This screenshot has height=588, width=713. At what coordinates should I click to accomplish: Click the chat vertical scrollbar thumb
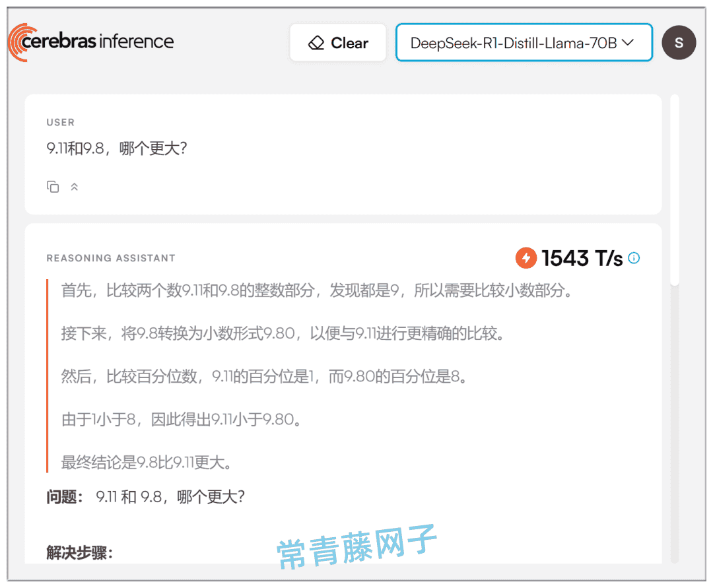(x=675, y=190)
